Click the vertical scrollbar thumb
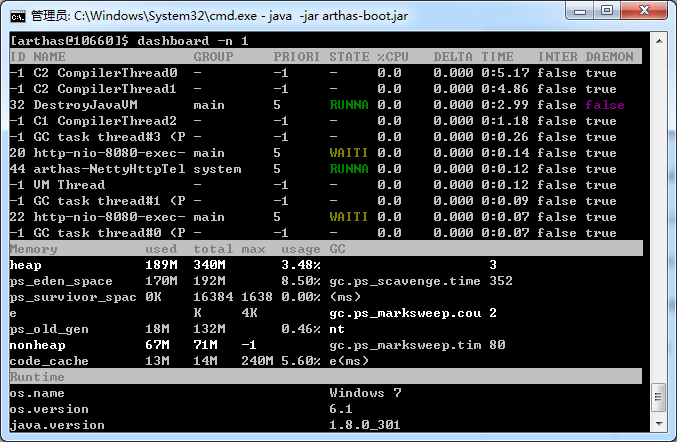The image size is (677, 442). 658,396
